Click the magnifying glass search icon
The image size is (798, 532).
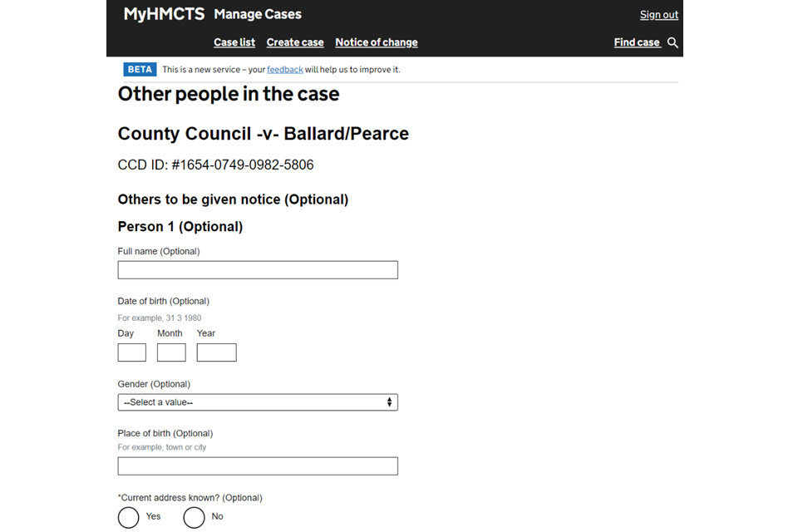point(672,42)
